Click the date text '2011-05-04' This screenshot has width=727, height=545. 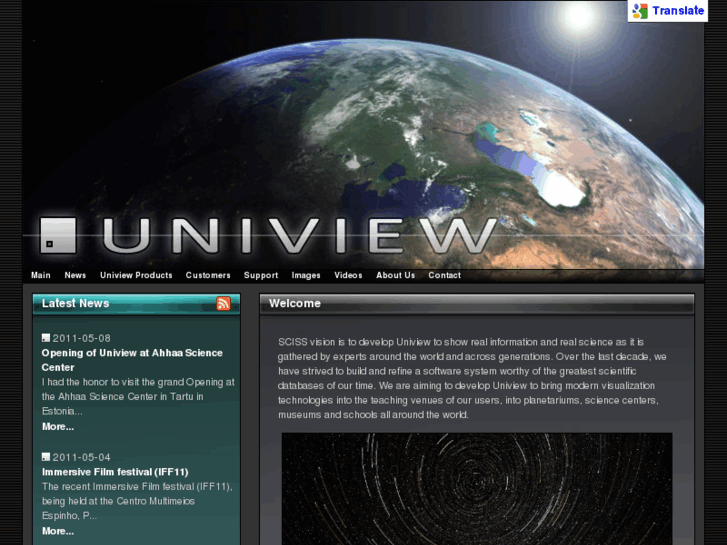click(x=81, y=457)
